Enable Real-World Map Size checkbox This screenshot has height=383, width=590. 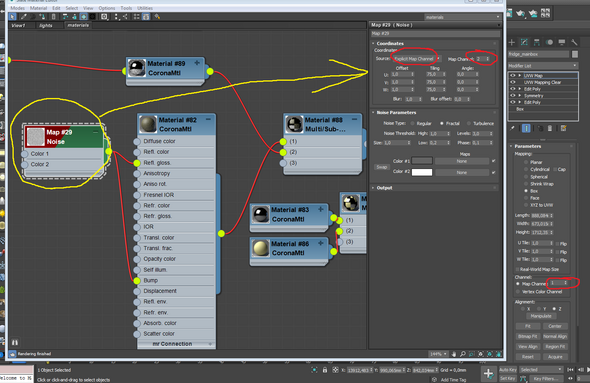click(517, 269)
